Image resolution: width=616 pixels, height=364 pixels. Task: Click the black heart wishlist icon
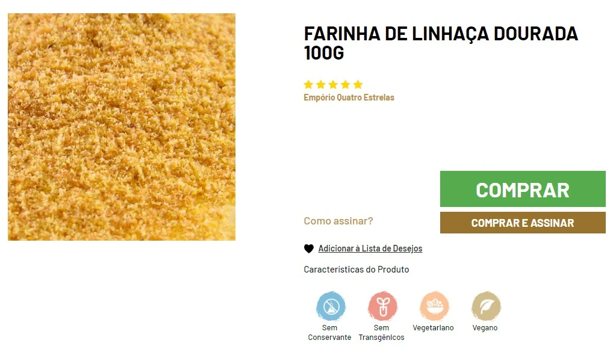click(x=309, y=248)
